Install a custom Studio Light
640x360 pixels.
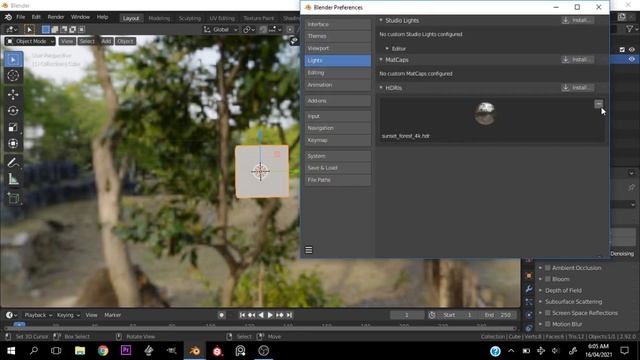(577, 20)
